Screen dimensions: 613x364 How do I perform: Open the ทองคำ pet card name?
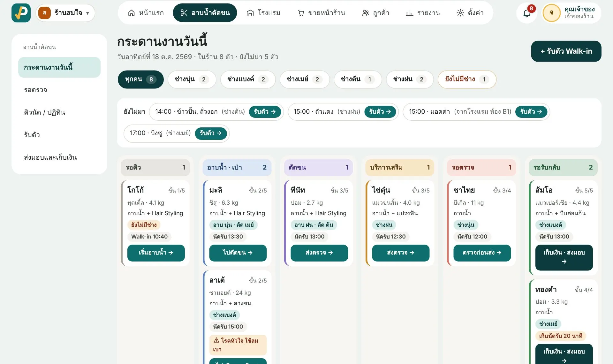click(x=546, y=289)
